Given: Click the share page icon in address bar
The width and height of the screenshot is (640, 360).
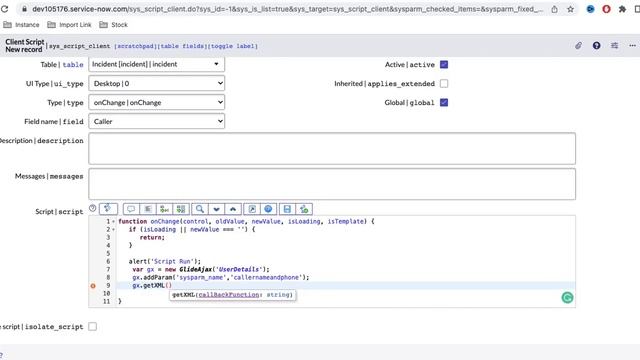Looking at the screenshot, I should pos(554,9).
